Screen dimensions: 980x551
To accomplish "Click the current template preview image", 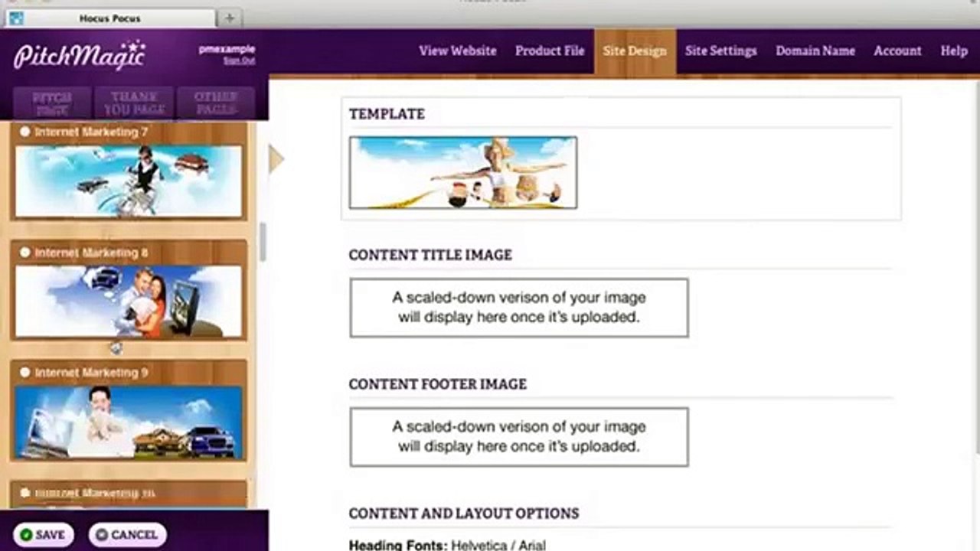I will [463, 172].
